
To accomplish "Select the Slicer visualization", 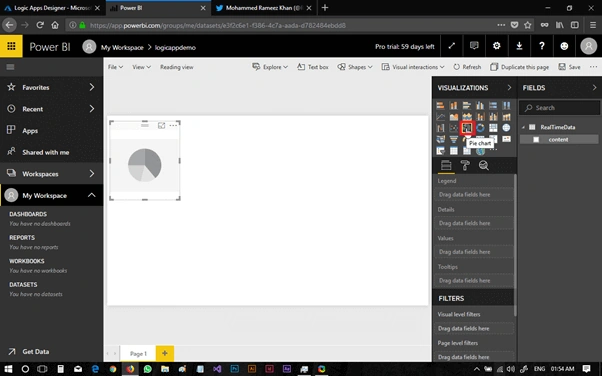I will 440,151.
